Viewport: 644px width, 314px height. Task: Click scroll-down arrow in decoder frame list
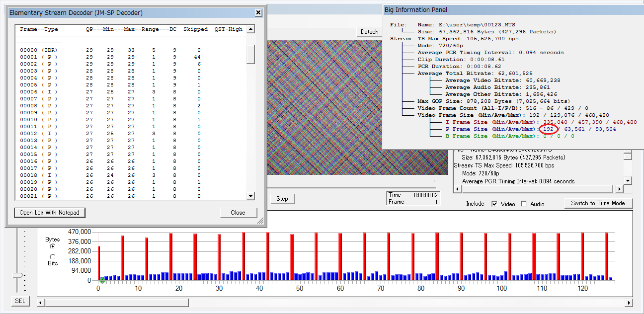click(250, 196)
